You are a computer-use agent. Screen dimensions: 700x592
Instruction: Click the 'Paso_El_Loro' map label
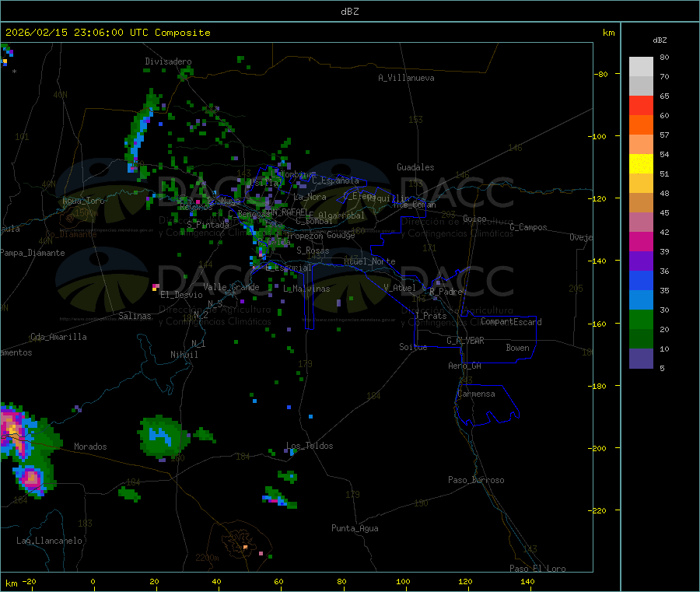538,569
